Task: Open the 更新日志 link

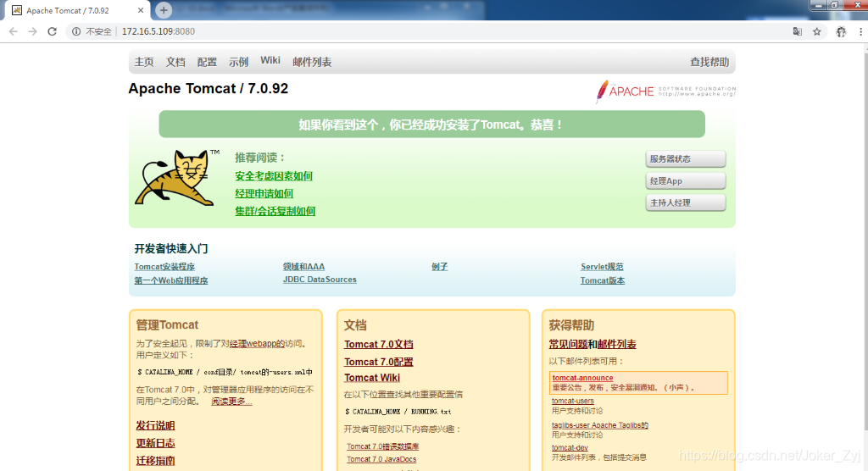Action: coord(156,443)
